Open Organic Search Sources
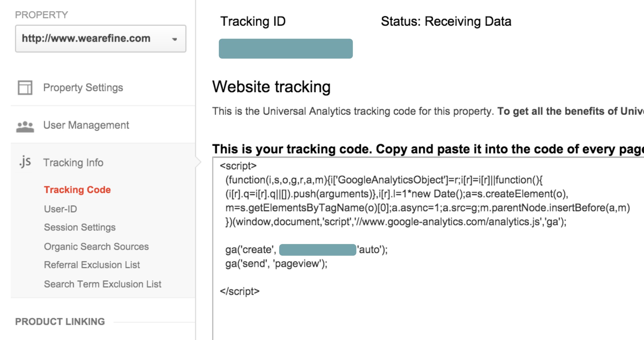This screenshot has height=340, width=644. pos(96,246)
